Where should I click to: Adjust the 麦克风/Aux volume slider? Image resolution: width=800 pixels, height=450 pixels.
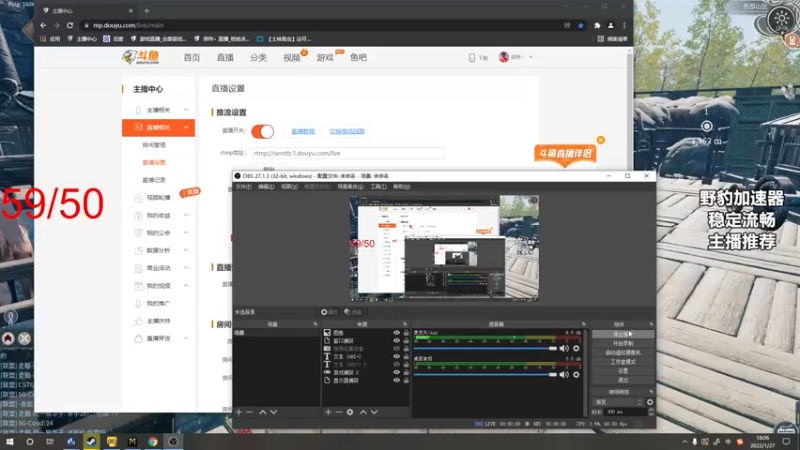(485, 348)
